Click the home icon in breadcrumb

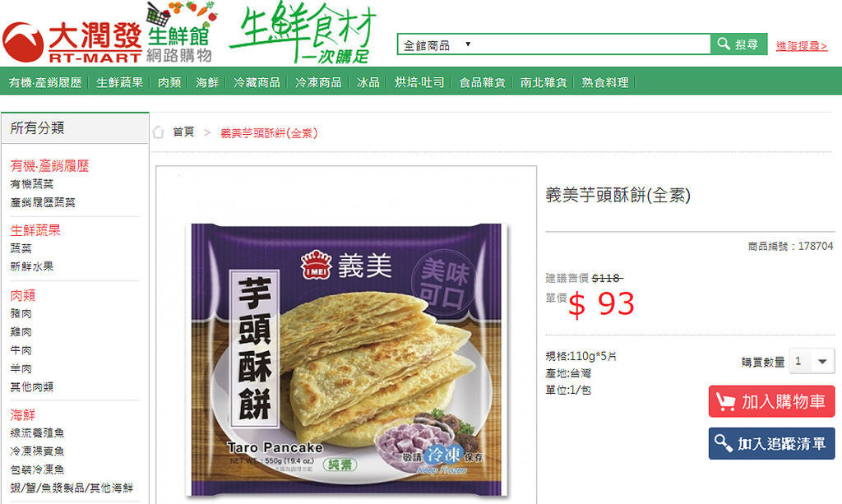tap(158, 132)
